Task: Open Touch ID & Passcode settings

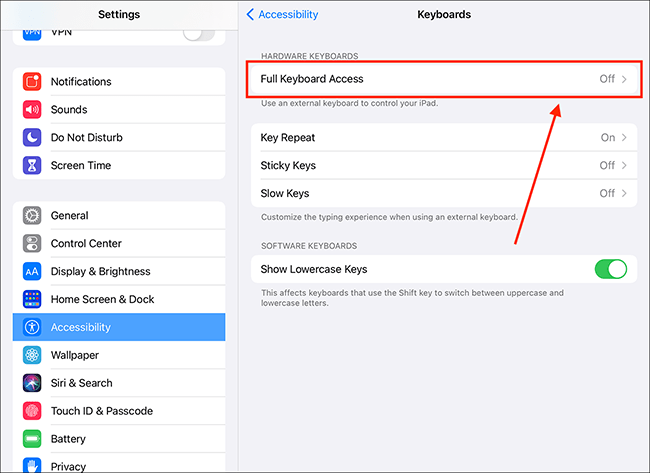Action: 119,411
